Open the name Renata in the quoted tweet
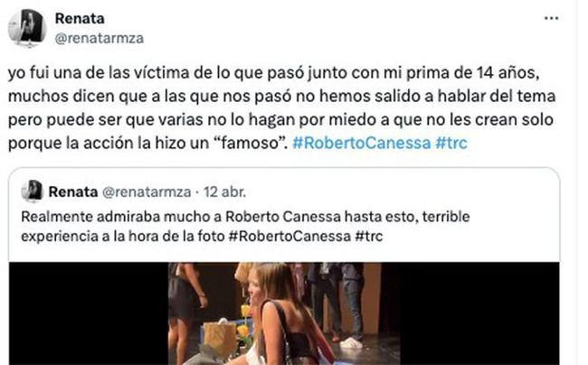588x365 pixels. click(x=72, y=192)
